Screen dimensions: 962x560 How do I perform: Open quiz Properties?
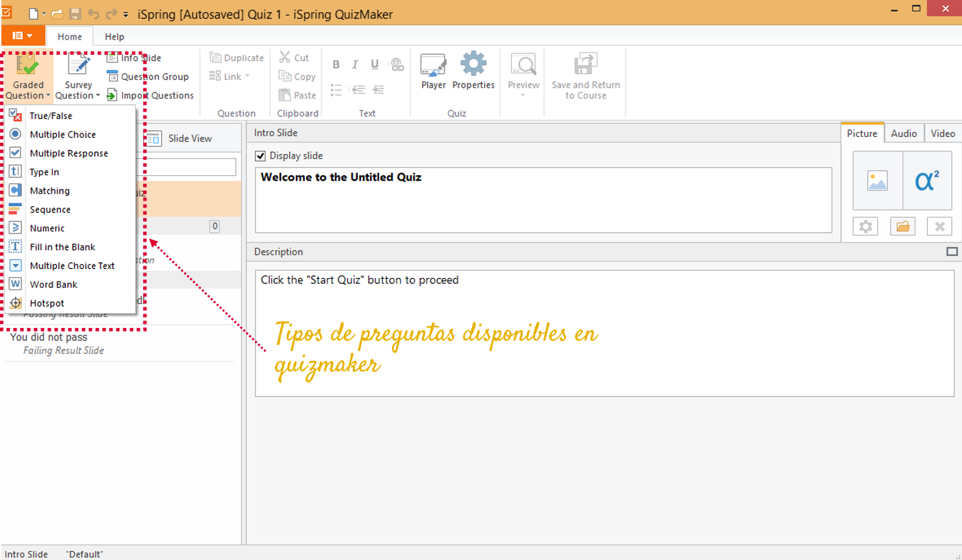click(473, 71)
